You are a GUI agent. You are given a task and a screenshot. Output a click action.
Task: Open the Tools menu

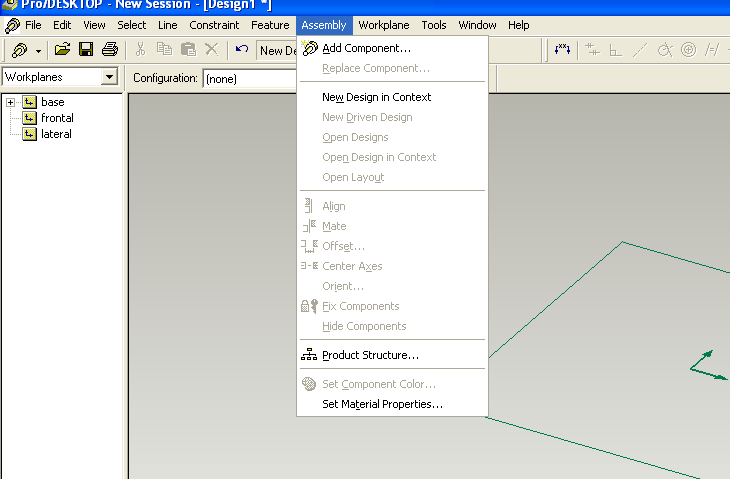click(434, 25)
